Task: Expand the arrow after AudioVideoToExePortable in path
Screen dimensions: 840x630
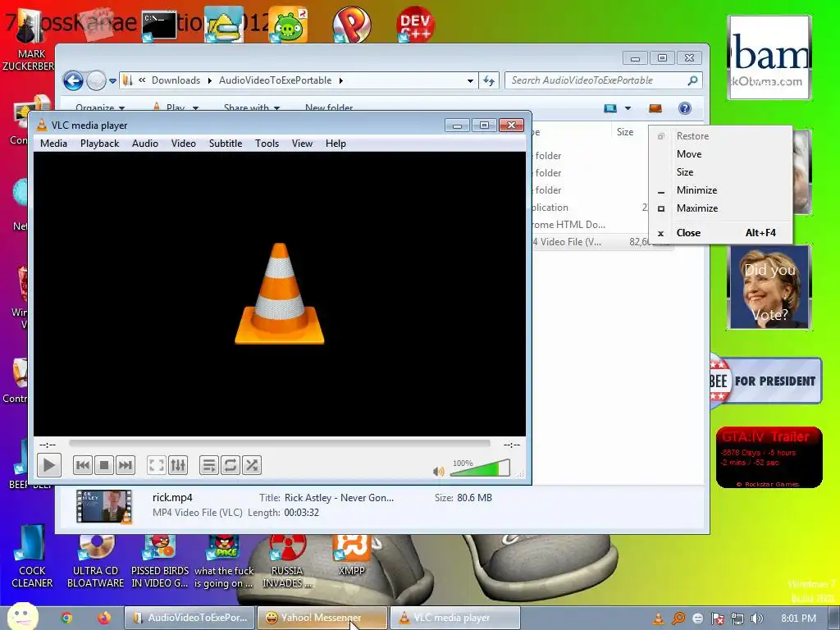Action: 340,81
